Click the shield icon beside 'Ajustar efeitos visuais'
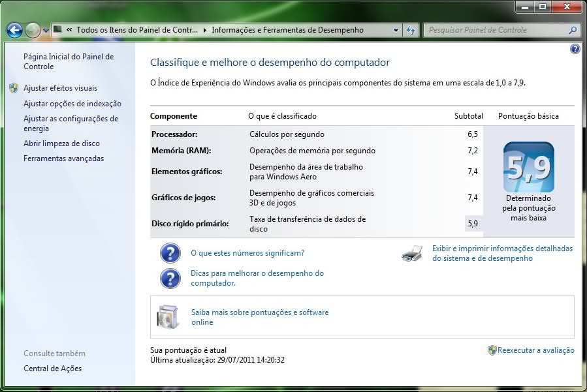The width and height of the screenshot is (587, 392). click(14, 88)
